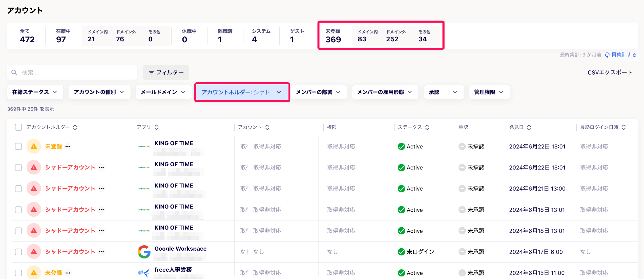Select the 在籍中 97 summary tab
The image size is (644, 279).
coord(63,36)
